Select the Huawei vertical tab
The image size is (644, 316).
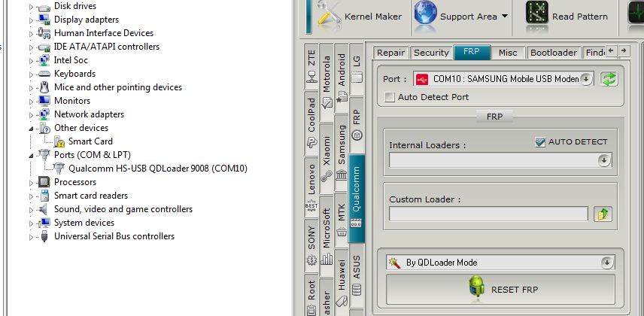click(342, 283)
